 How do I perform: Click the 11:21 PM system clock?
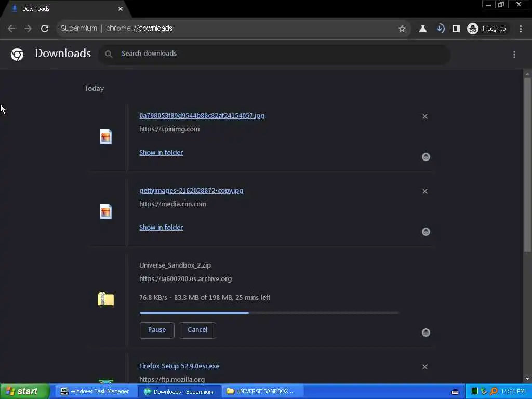(x=513, y=392)
